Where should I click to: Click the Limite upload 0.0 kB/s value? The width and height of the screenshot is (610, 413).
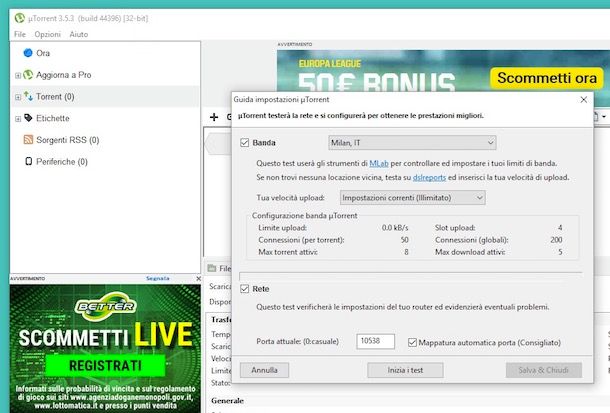pyautogui.click(x=395, y=228)
